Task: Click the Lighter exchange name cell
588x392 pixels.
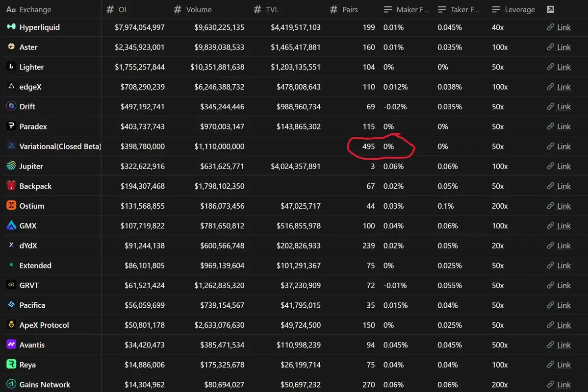Action: click(31, 67)
